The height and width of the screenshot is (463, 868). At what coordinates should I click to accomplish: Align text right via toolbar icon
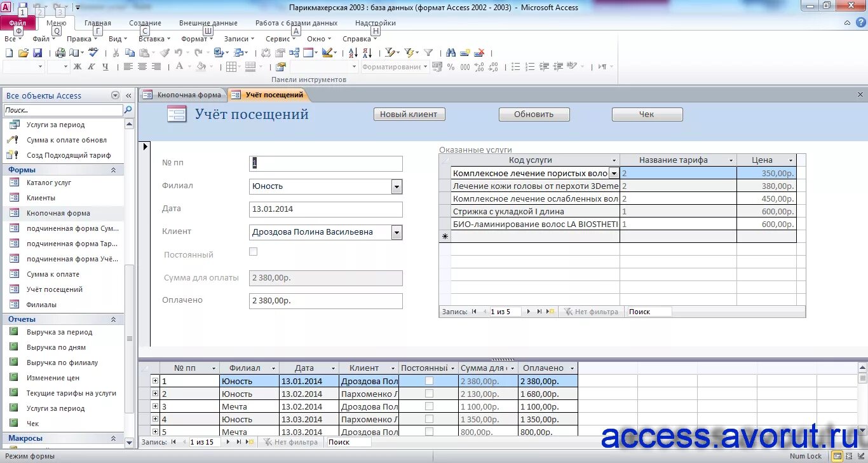click(x=156, y=67)
